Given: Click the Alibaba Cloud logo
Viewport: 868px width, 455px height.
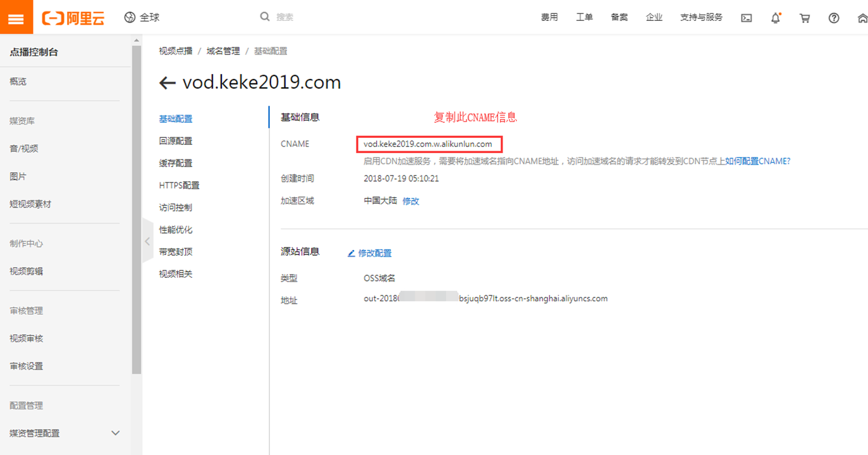Looking at the screenshot, I should click(x=73, y=18).
